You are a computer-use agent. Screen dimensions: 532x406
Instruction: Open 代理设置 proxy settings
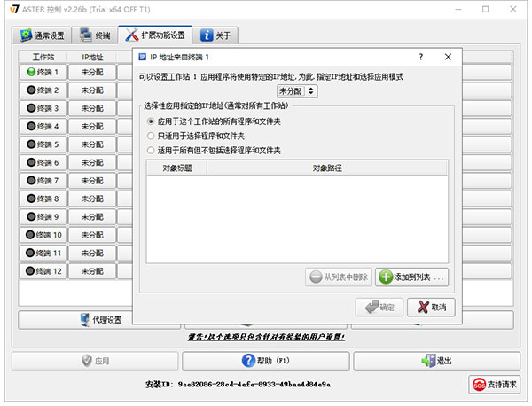point(99,319)
